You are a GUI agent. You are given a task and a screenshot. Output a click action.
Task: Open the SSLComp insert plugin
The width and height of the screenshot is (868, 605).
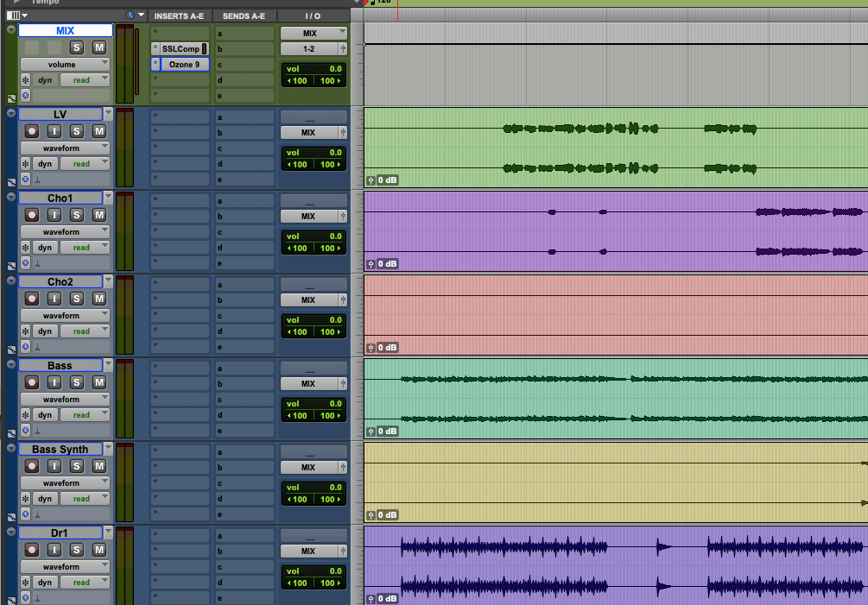point(181,48)
